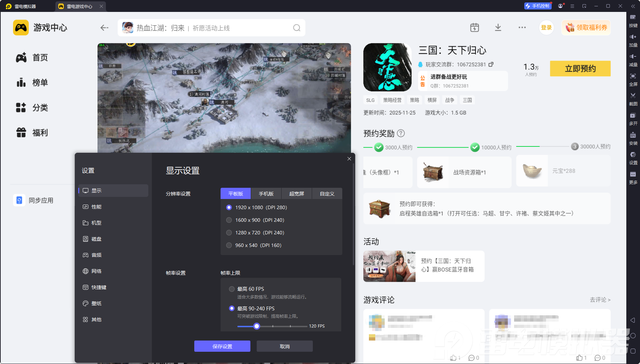Viewport: 640px width, 364px height.
Task: Open the hamburger menu in title bar
Action: point(572,6)
